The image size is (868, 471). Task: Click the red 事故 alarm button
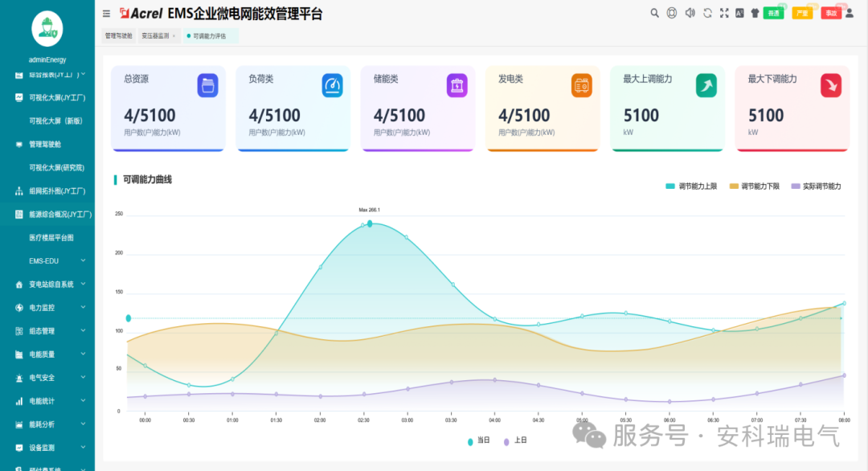point(831,12)
